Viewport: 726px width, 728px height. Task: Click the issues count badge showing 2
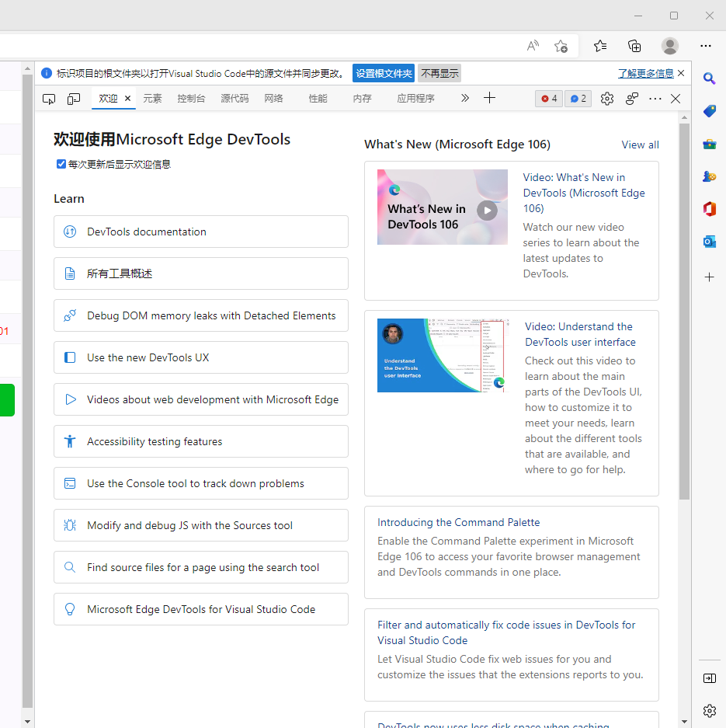point(578,99)
